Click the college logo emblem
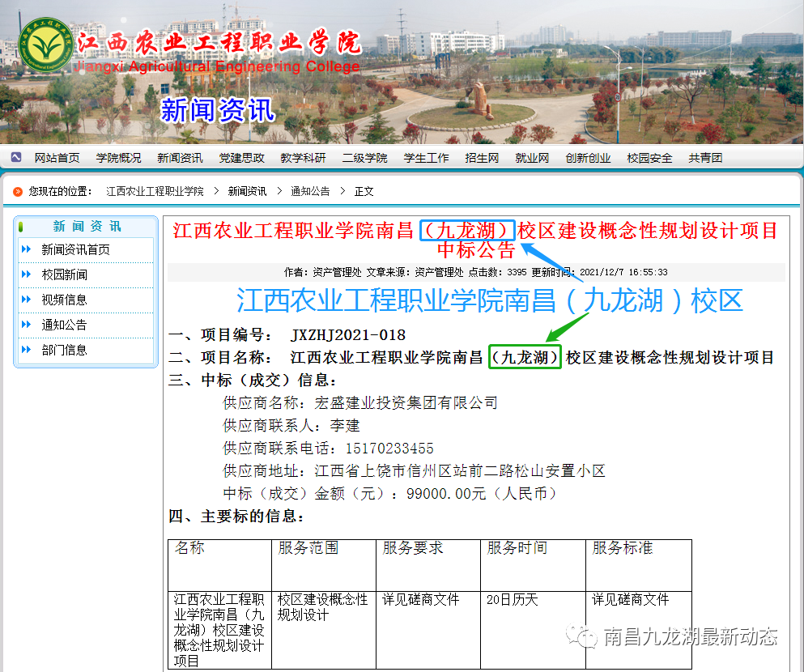The width and height of the screenshot is (804, 672). tap(45, 45)
